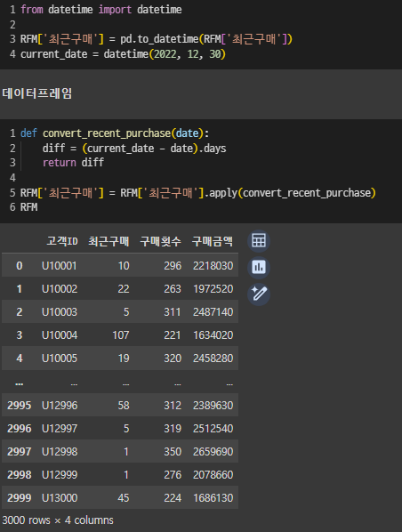
Task: Place cursor on the diff = (current_date - date).days line
Action: pos(134,149)
